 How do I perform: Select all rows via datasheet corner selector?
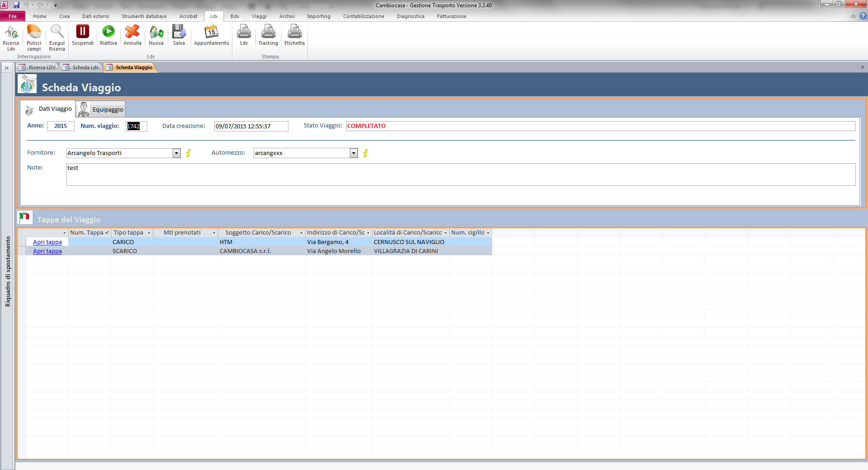coord(22,233)
